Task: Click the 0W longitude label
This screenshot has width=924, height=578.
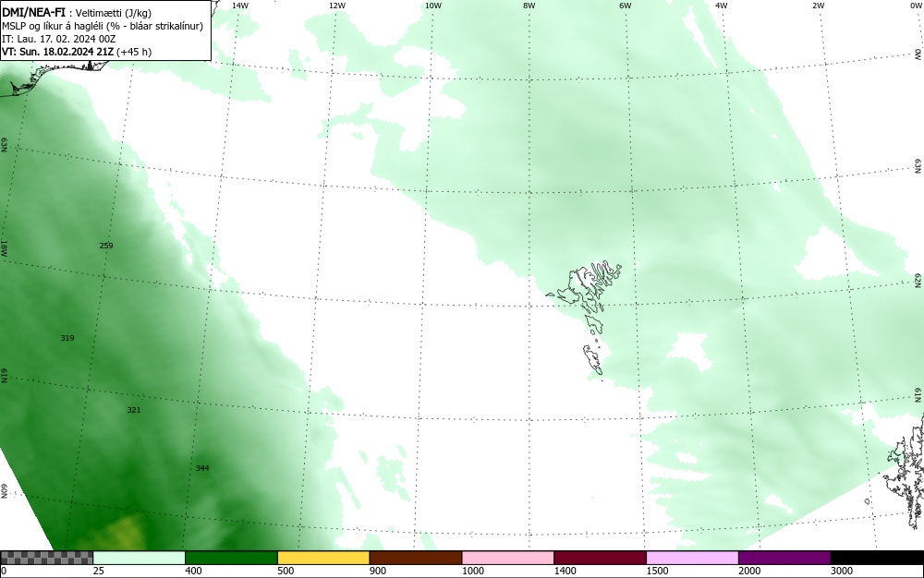Action: (x=916, y=6)
